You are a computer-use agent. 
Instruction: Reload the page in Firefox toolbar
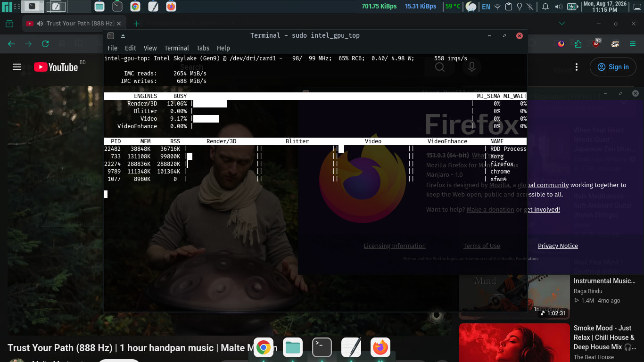click(45, 44)
